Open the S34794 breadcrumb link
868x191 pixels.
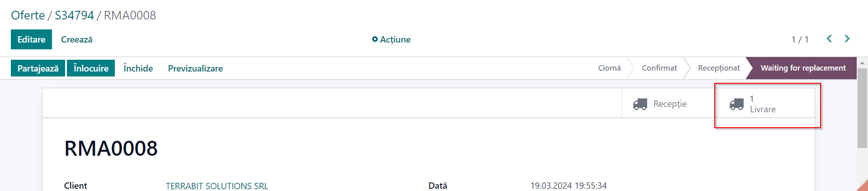click(74, 15)
